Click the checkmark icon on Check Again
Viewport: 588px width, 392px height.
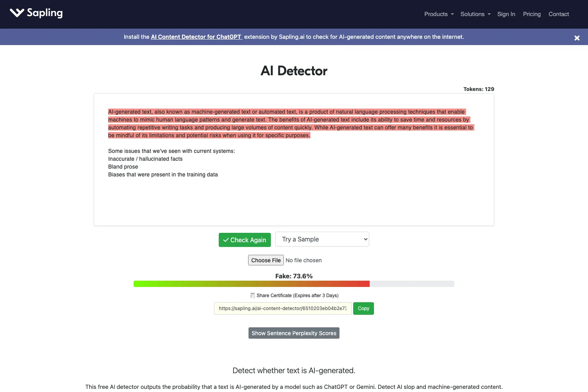pyautogui.click(x=226, y=240)
